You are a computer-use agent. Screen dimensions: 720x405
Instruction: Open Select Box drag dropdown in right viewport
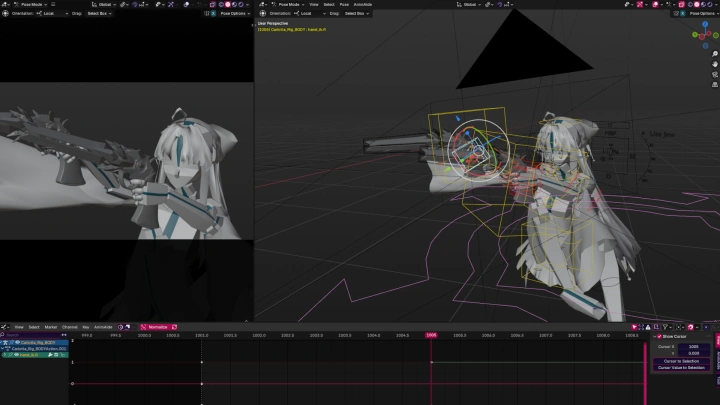point(356,13)
